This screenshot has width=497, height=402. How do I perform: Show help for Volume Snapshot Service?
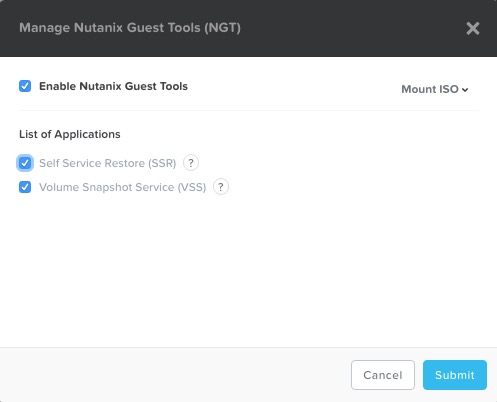(221, 187)
